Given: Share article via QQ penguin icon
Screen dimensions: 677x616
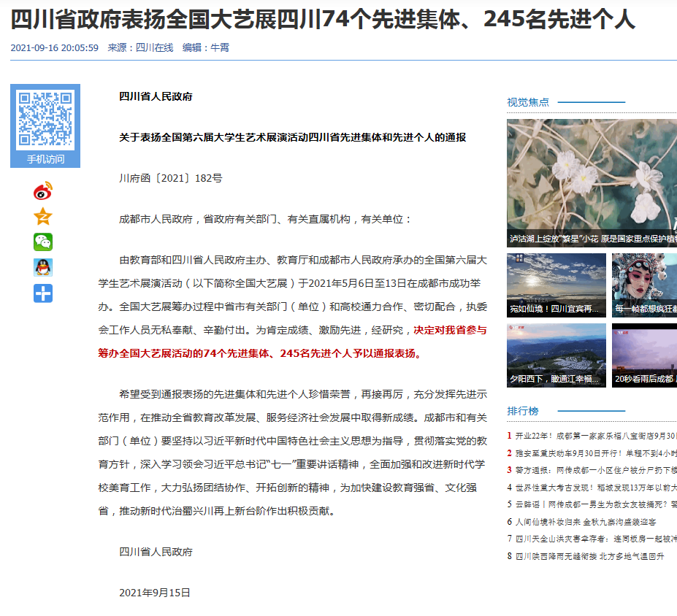Looking at the screenshot, I should pyautogui.click(x=43, y=268).
